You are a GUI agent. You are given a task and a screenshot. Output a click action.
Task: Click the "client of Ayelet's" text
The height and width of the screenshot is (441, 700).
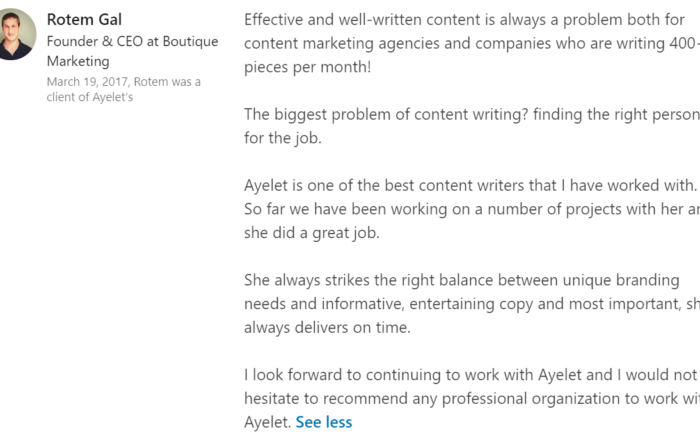[90, 97]
